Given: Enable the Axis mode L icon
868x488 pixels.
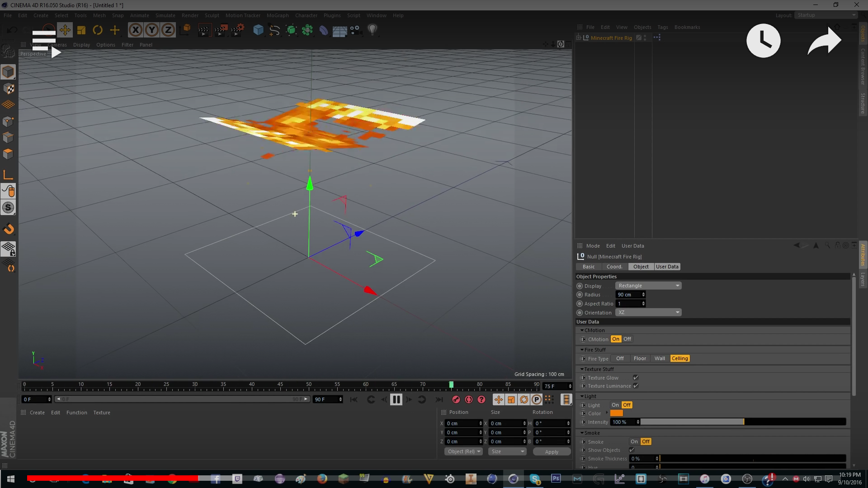Looking at the screenshot, I should 8,175.
